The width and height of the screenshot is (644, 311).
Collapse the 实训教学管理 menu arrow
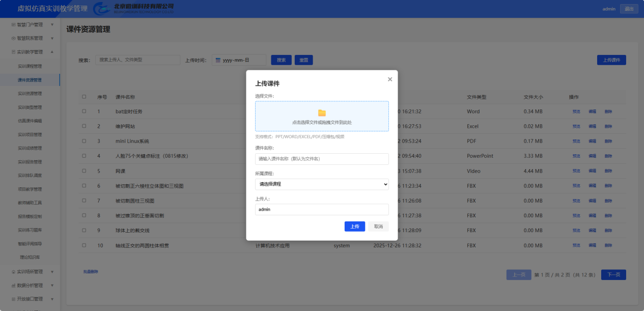click(52, 52)
